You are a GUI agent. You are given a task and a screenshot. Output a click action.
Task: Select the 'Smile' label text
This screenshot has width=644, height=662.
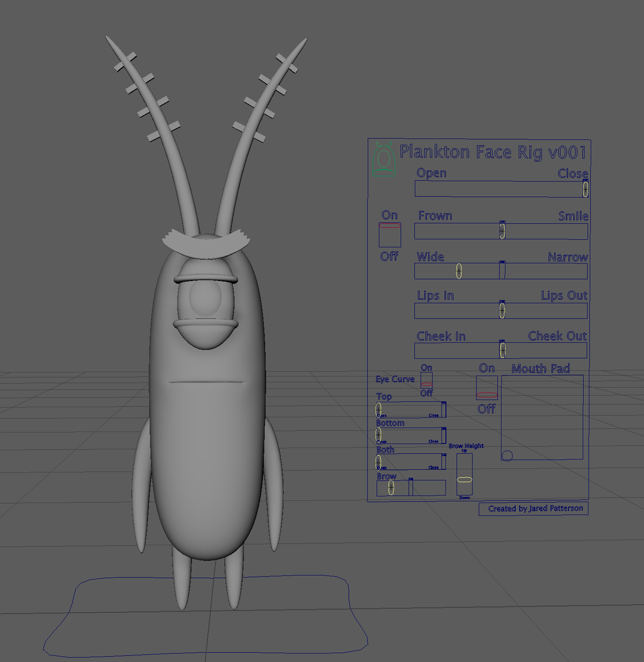[x=573, y=216]
